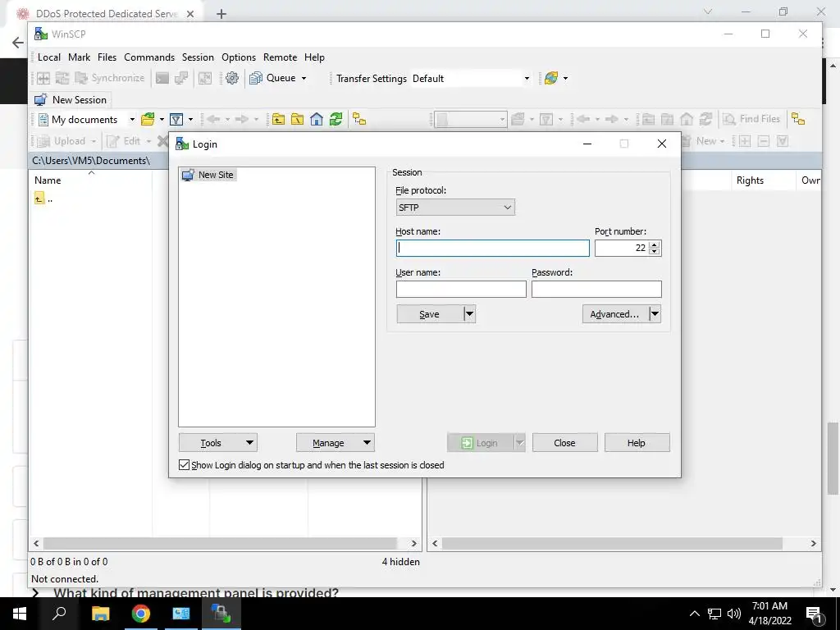Decrease port number with down stepper
840x630 pixels.
click(x=654, y=251)
